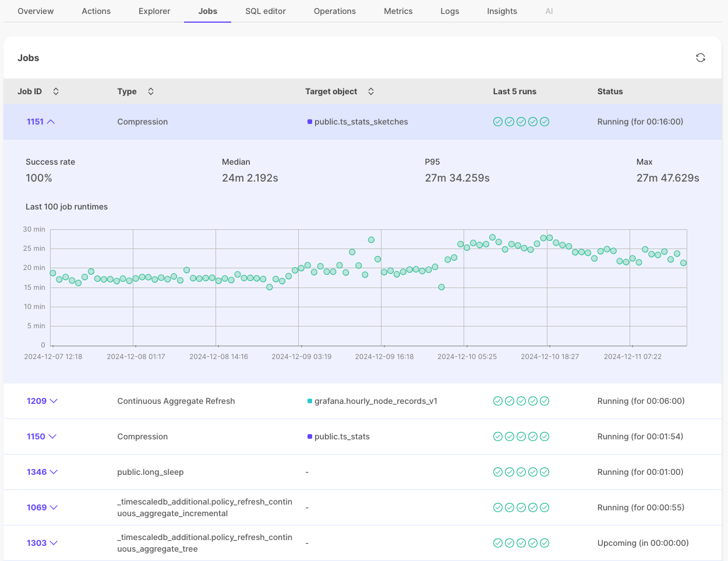Expand job 1303 details

pos(54,543)
